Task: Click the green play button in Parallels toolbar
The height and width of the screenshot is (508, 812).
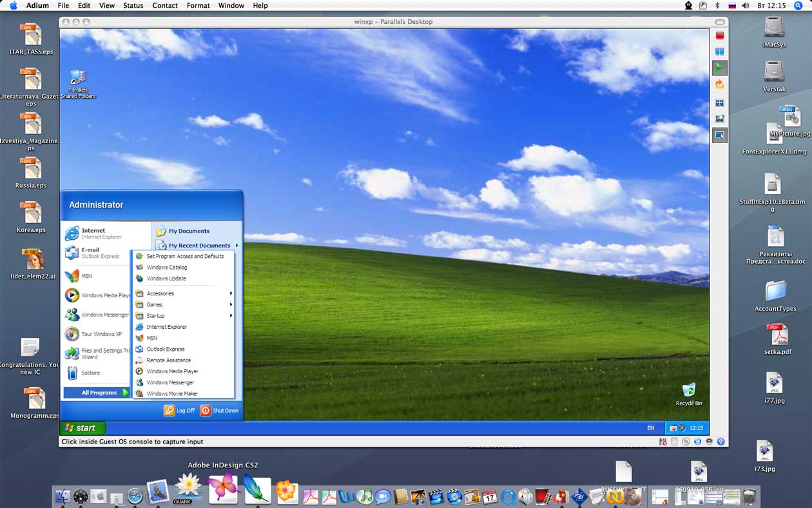Action: pyautogui.click(x=720, y=68)
